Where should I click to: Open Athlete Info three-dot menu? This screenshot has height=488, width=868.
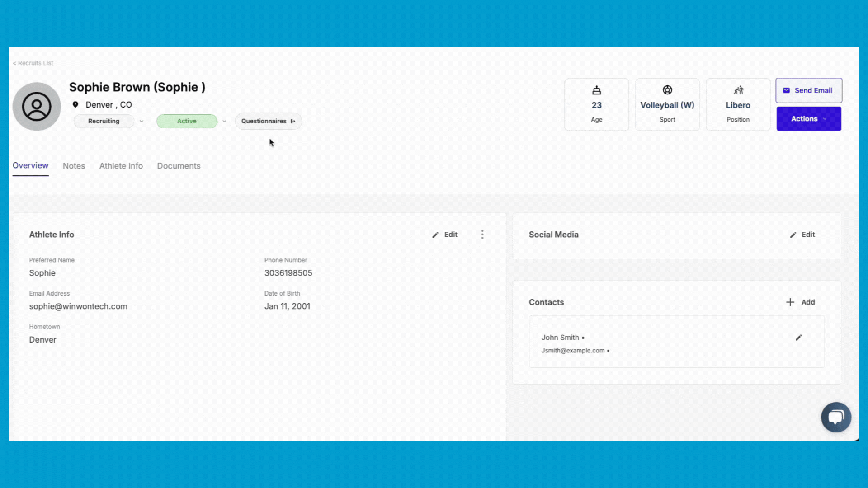coord(482,235)
